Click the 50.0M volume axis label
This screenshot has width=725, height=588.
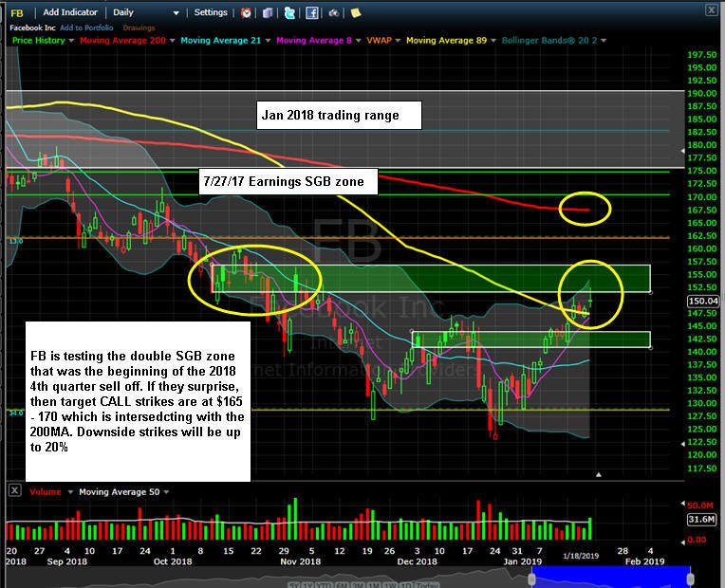click(700, 505)
